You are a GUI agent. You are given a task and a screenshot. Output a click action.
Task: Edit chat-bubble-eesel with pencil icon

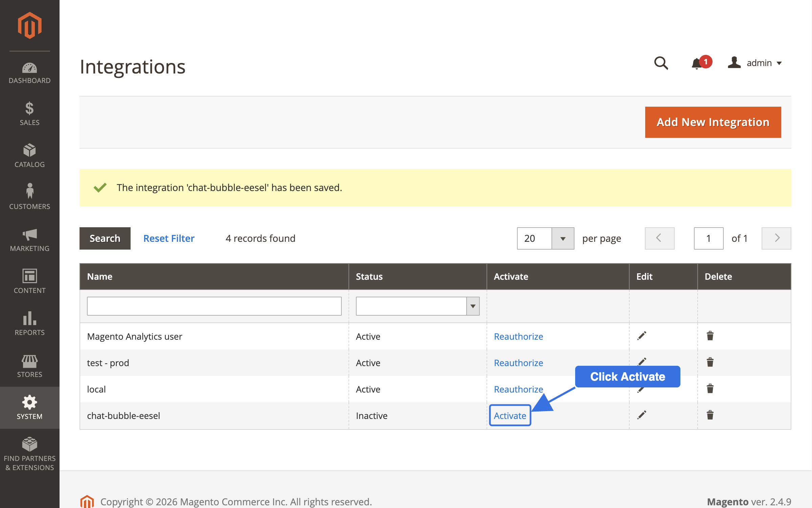[642, 415]
